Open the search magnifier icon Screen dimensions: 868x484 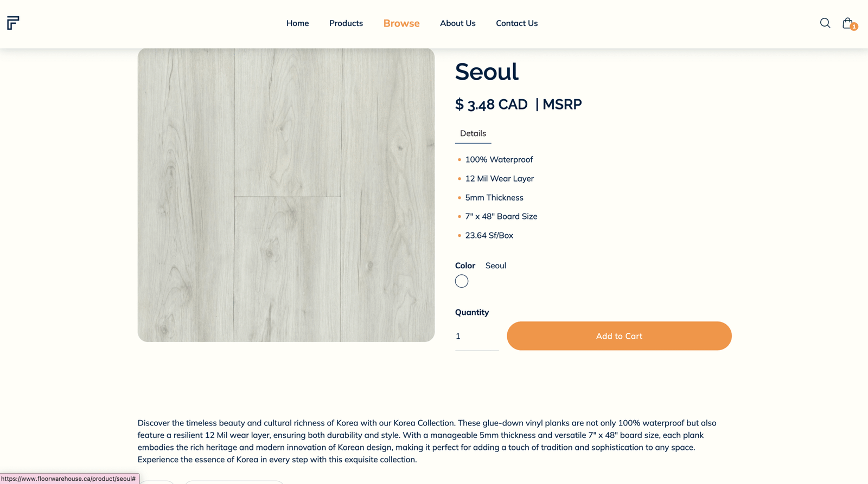click(x=825, y=23)
